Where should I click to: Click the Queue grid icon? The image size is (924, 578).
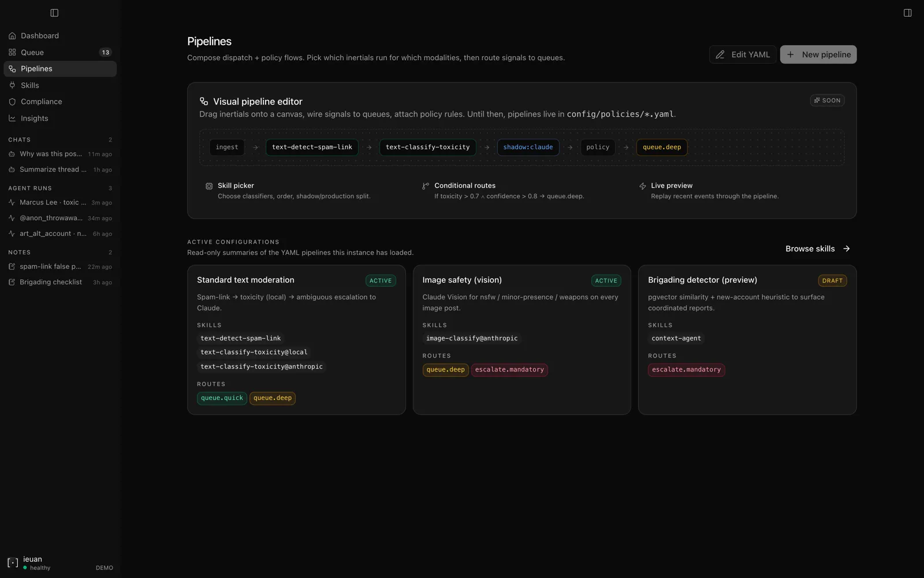coord(12,52)
